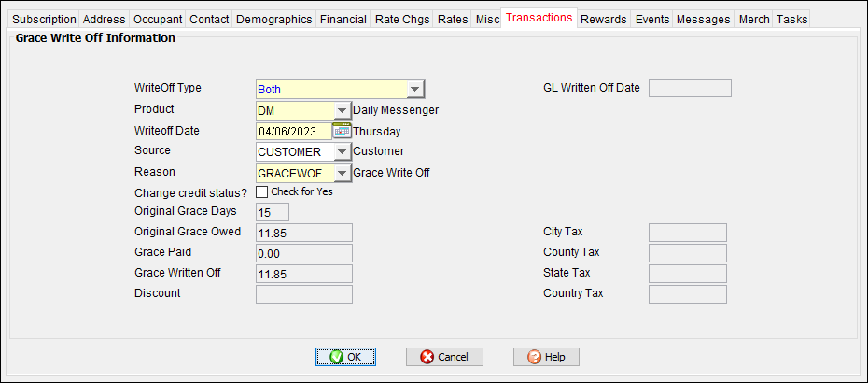Open the Tasks tab

pos(791,19)
